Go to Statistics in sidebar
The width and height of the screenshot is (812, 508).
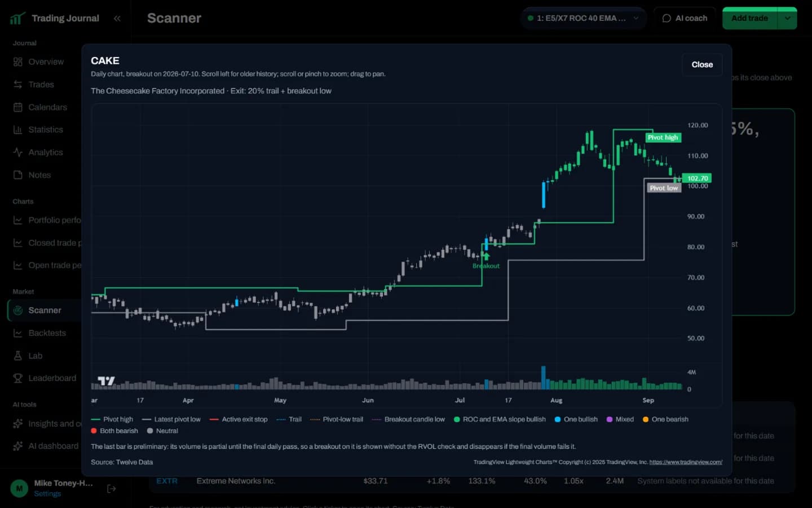pos(45,130)
